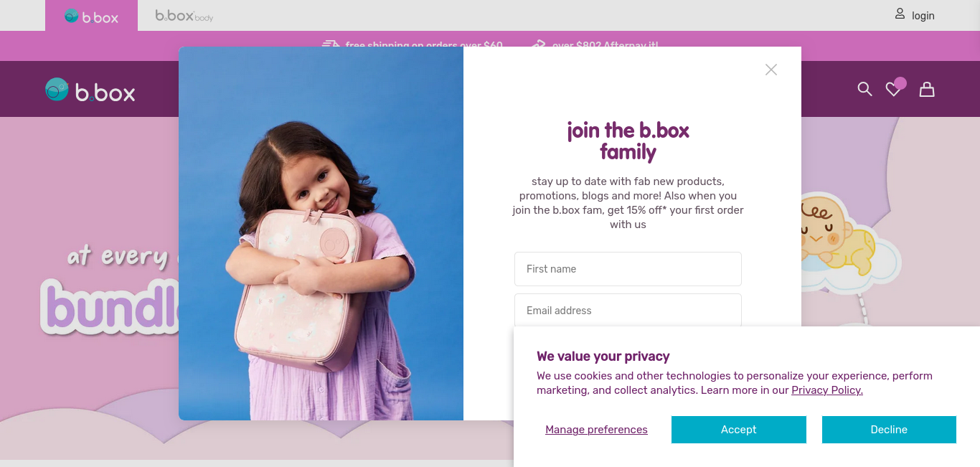This screenshot has height=467, width=980.
Task: Click the free shipping truck icon
Action: coord(331,44)
